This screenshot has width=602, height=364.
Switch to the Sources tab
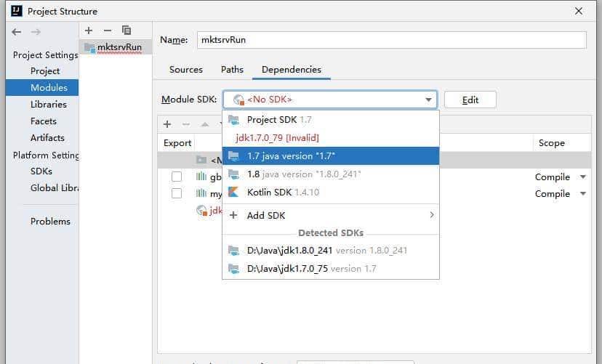point(186,70)
